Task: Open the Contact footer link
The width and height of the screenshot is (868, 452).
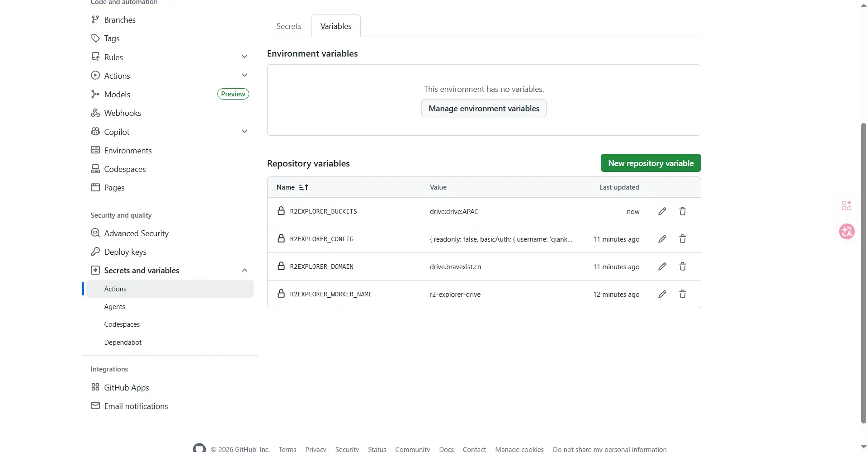Action: point(474,449)
